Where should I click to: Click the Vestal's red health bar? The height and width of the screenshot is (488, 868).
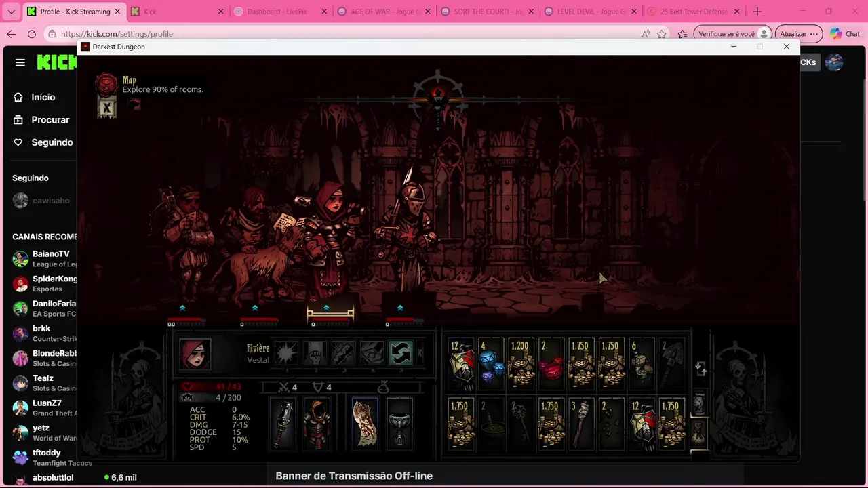[x=330, y=319]
